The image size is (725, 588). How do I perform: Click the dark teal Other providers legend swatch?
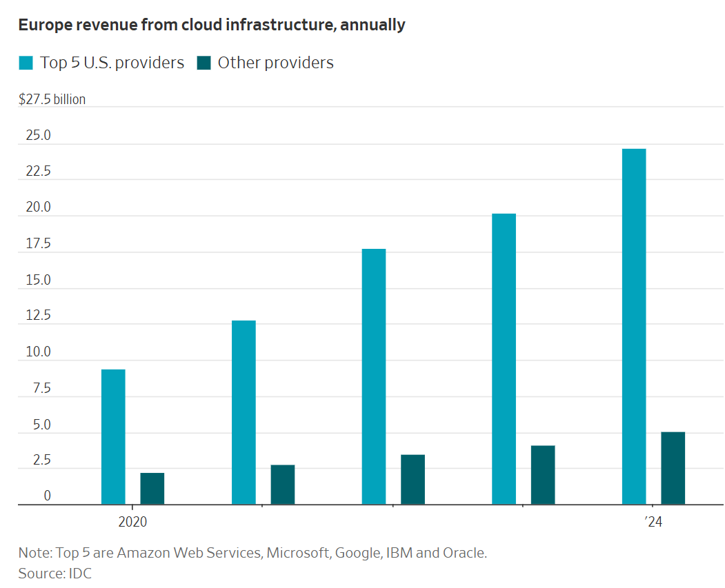203,63
